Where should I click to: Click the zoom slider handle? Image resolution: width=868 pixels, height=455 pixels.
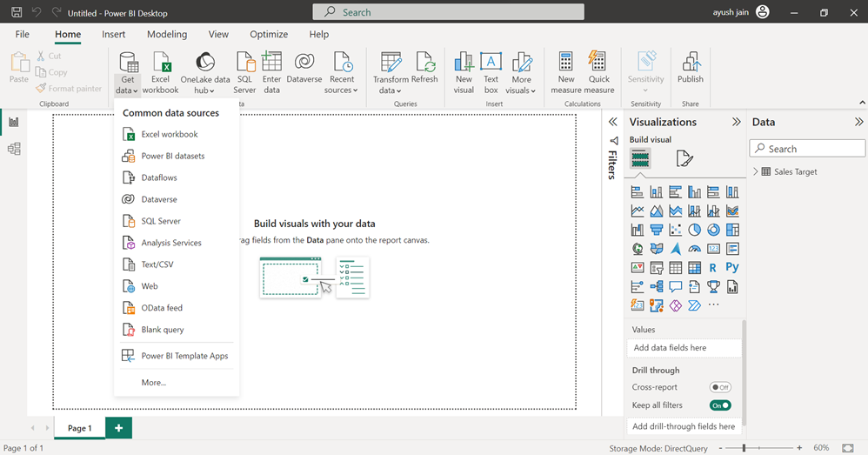click(744, 448)
